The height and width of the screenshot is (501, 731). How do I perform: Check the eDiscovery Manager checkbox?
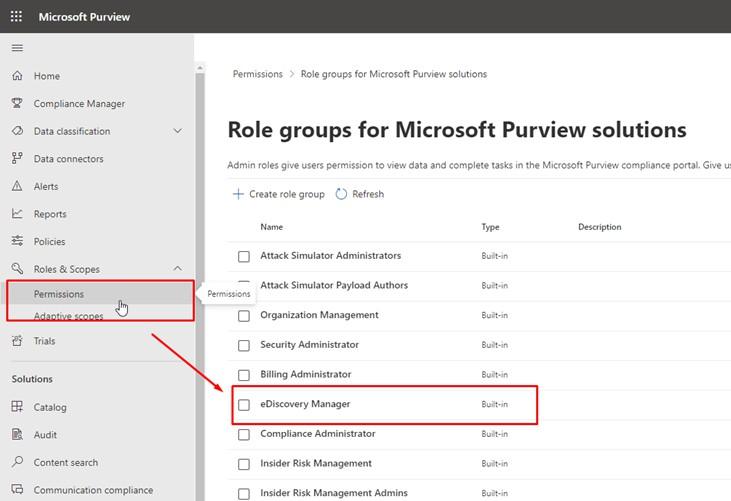pos(244,405)
